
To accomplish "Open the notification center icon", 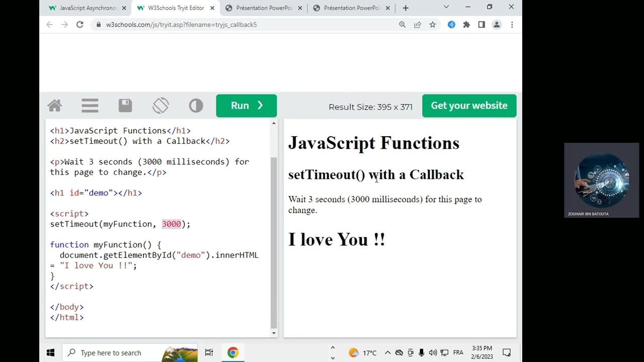I will [x=507, y=353].
